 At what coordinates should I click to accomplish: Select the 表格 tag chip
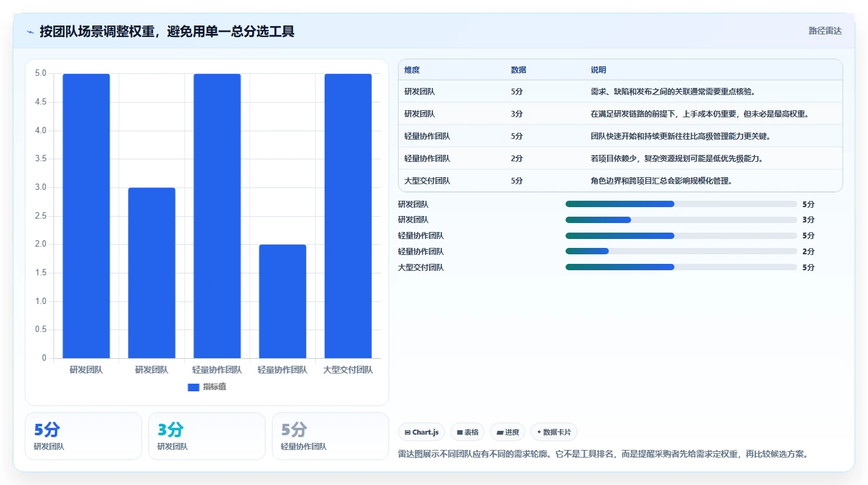(467, 432)
